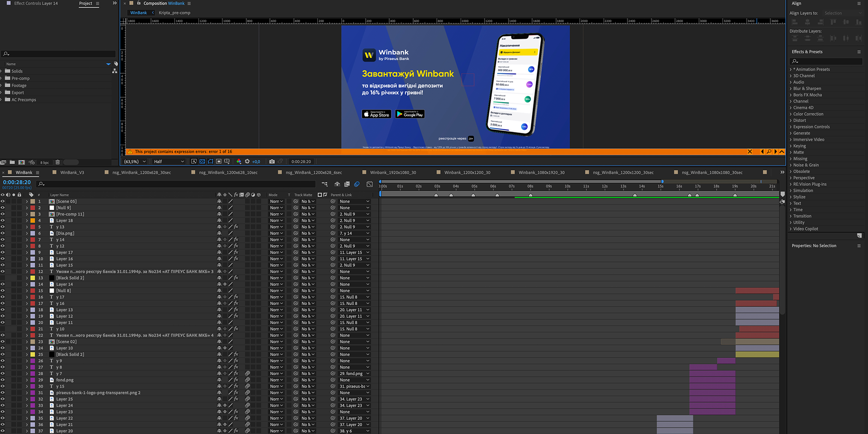Image resolution: width=868 pixels, height=434 pixels.
Task: Open parent dropdown for Null 9 layer
Action: tap(354, 208)
